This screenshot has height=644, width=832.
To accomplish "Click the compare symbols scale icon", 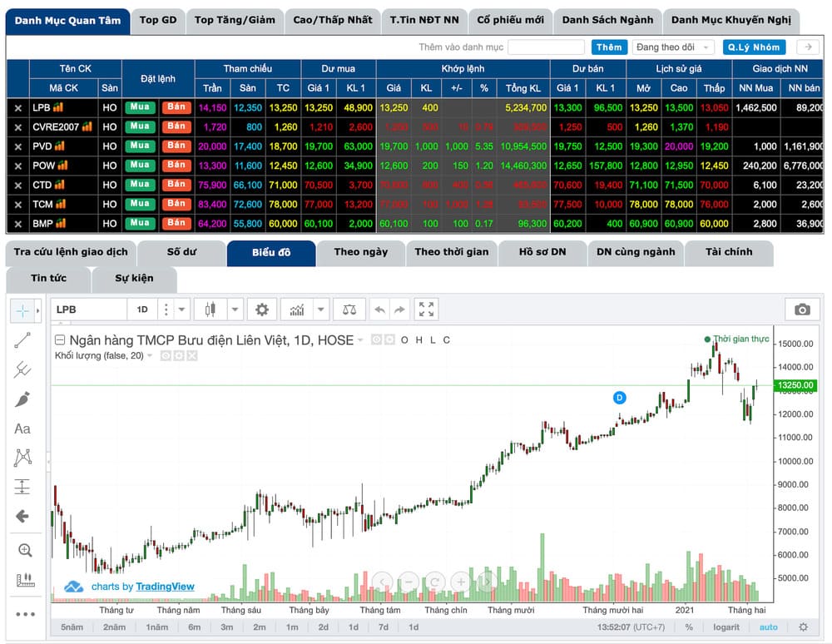I will [x=349, y=310].
